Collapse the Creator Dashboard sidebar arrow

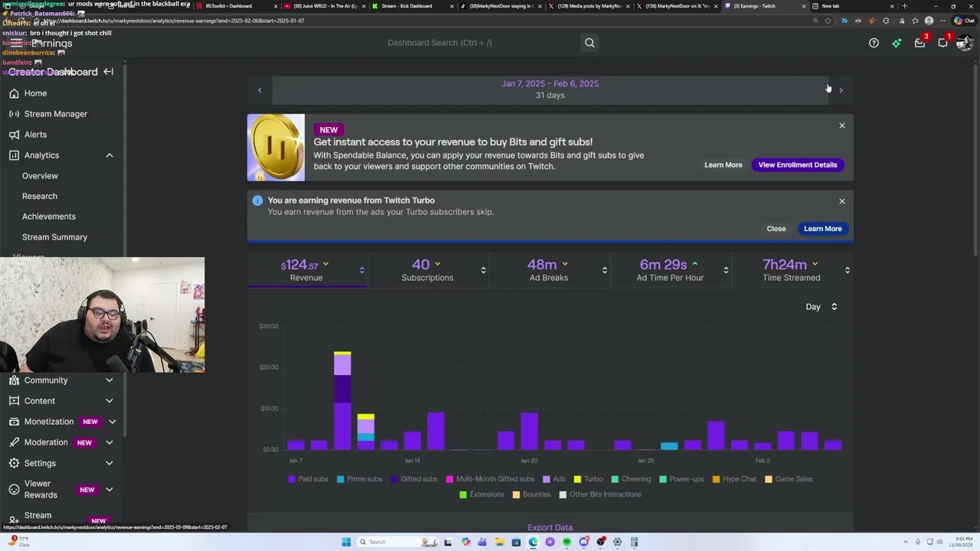tap(108, 72)
